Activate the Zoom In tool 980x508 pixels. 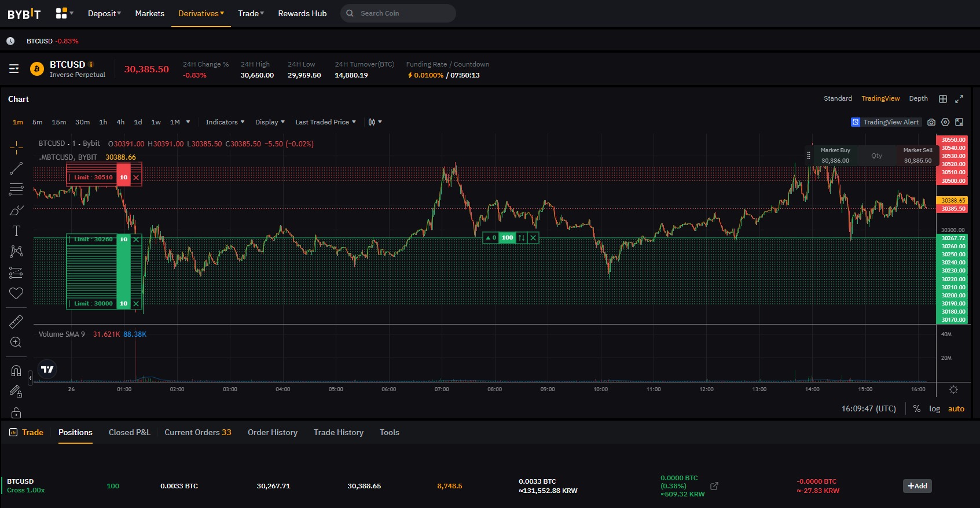click(16, 342)
